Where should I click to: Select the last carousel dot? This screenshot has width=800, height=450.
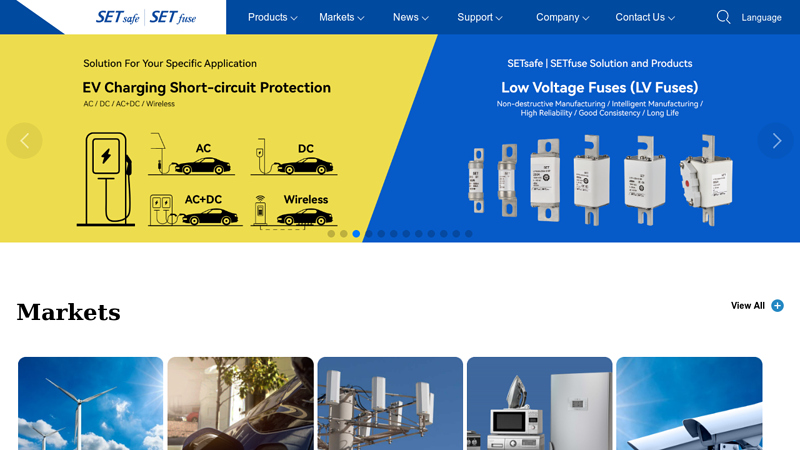tap(468, 234)
